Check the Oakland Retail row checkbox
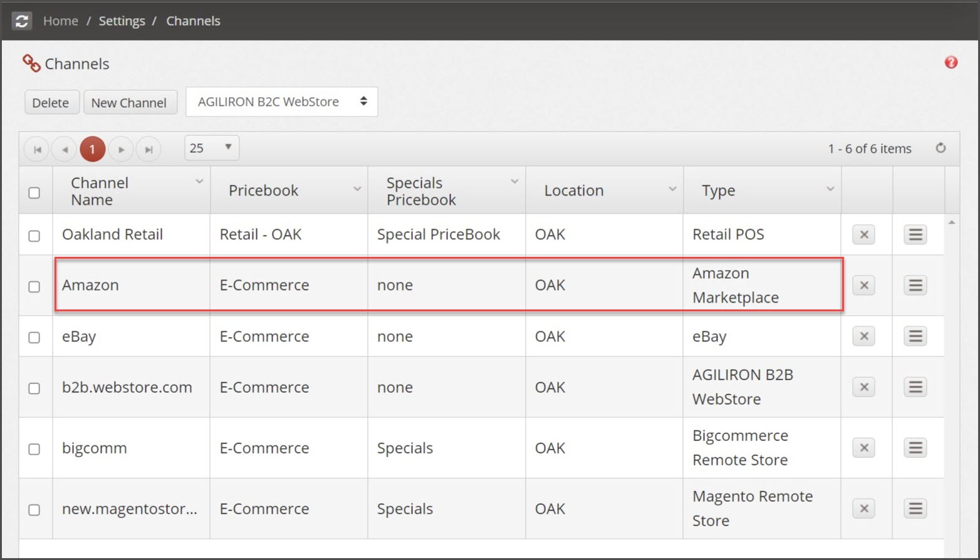The height and width of the screenshot is (560, 980). coord(34,236)
